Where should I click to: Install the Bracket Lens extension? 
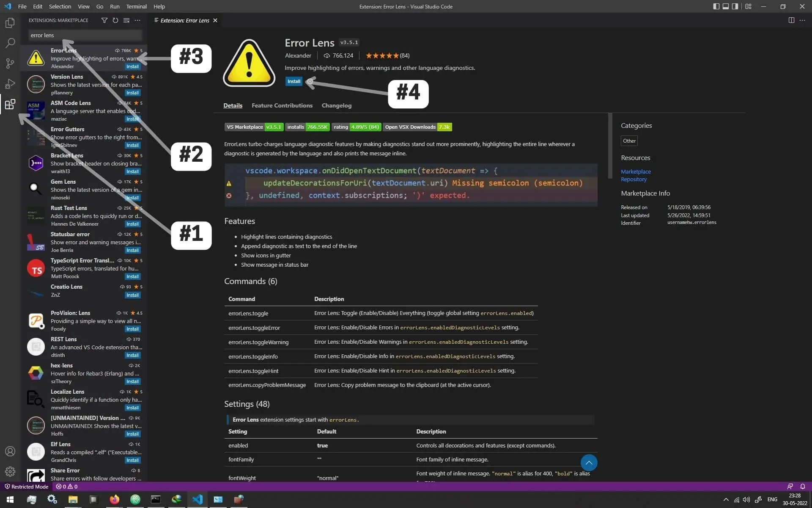point(132,171)
